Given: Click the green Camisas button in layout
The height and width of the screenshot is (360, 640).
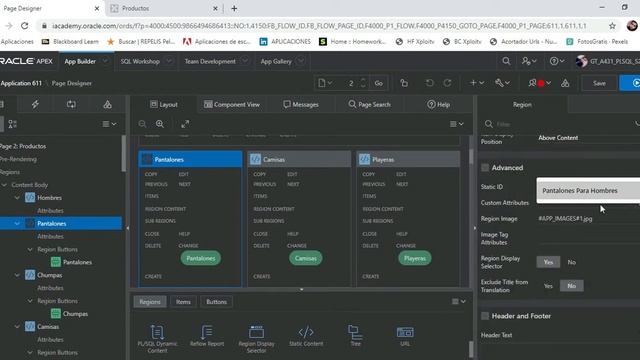Looking at the screenshot, I should point(305,258).
